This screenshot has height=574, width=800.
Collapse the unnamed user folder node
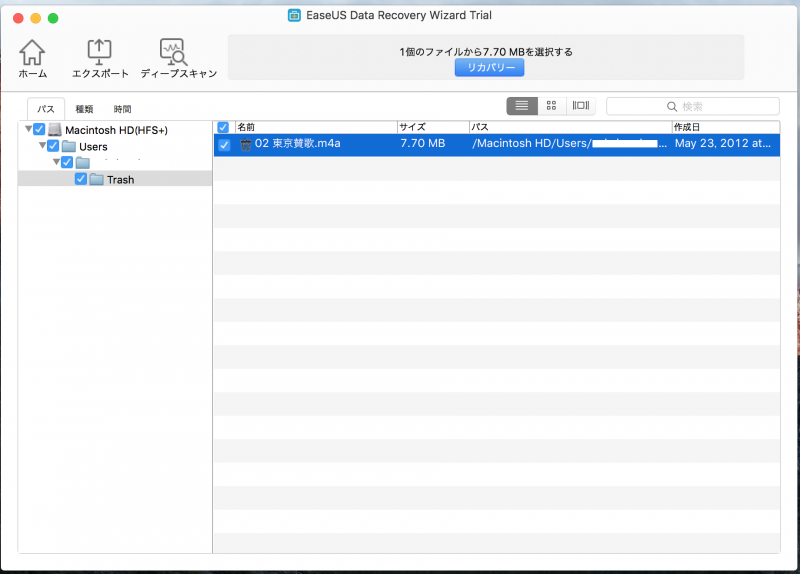tap(56, 162)
